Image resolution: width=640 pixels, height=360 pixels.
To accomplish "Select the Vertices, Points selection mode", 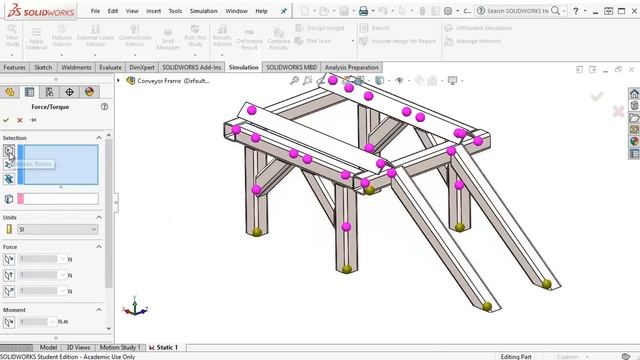I will point(9,151).
